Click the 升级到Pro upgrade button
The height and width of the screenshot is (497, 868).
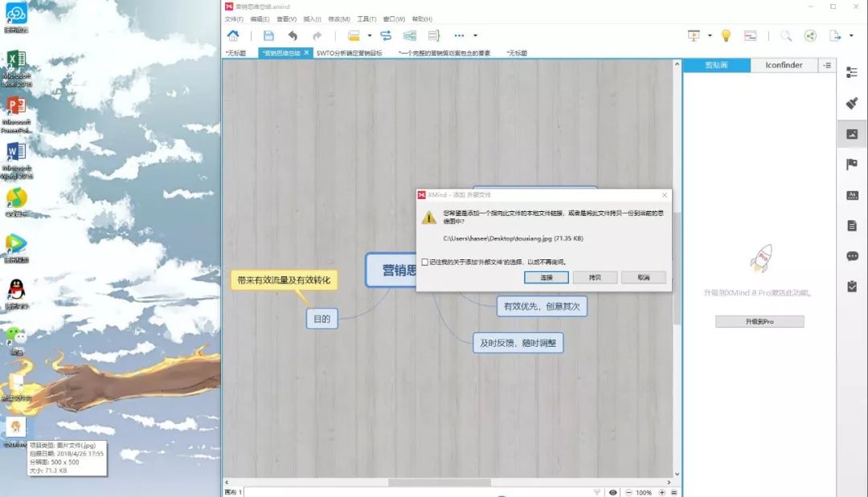759,321
